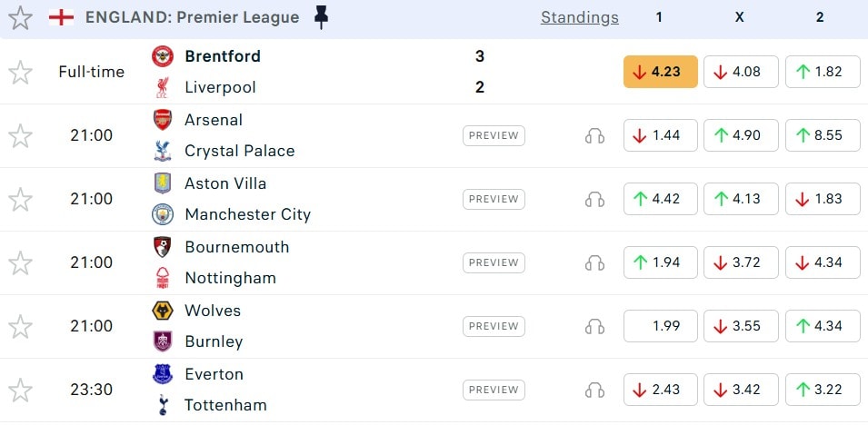Viewport: 868px width, 425px height.
Task: Click the pin icon next to Premier League
Action: (x=320, y=17)
